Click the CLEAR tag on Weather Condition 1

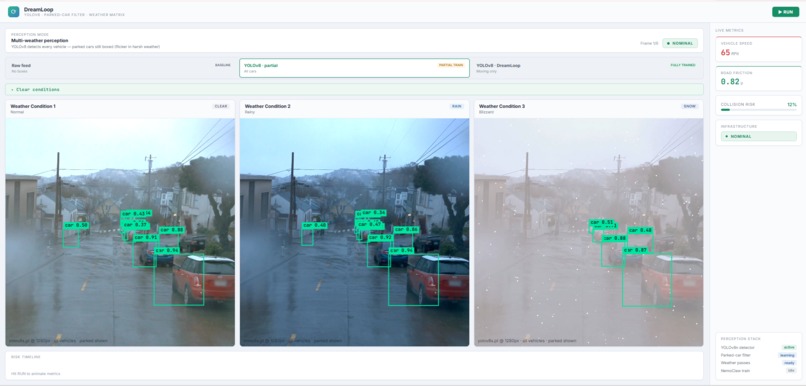click(221, 106)
